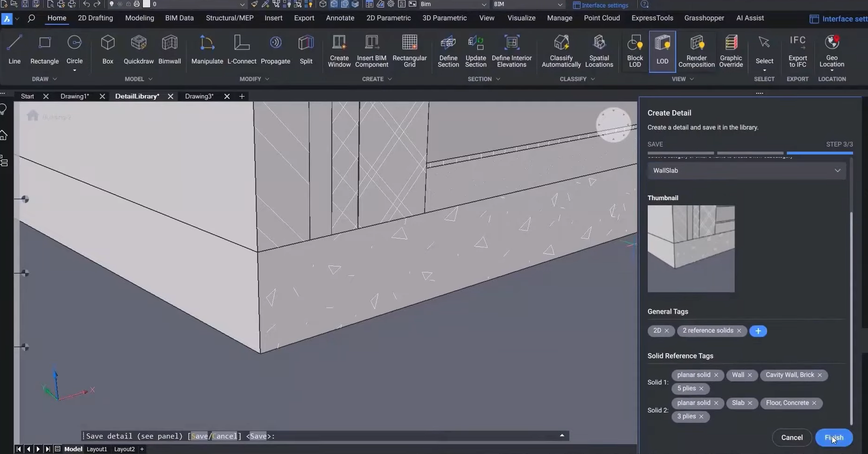Screen dimensions: 868x454
Task: Select the Create Window tool
Action: click(339, 51)
